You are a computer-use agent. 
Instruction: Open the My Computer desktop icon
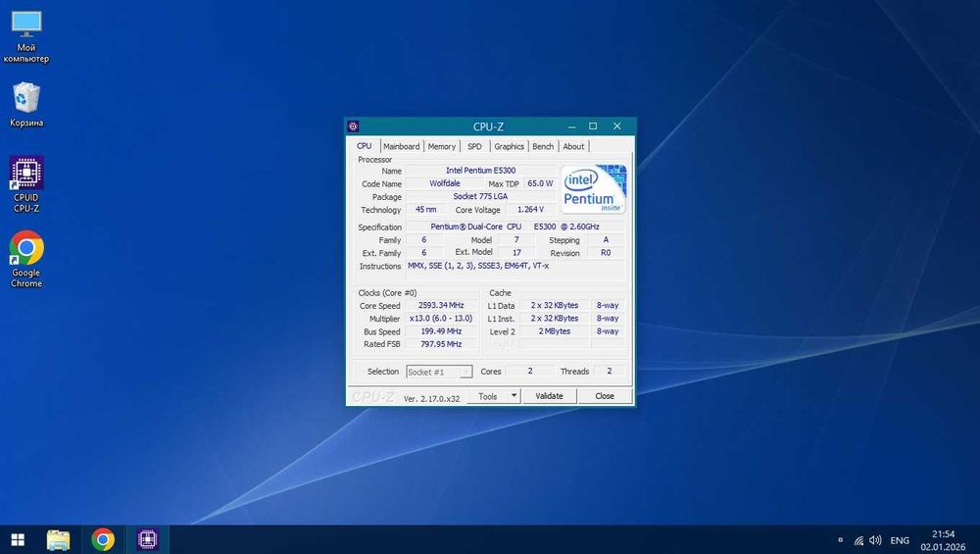[26, 37]
